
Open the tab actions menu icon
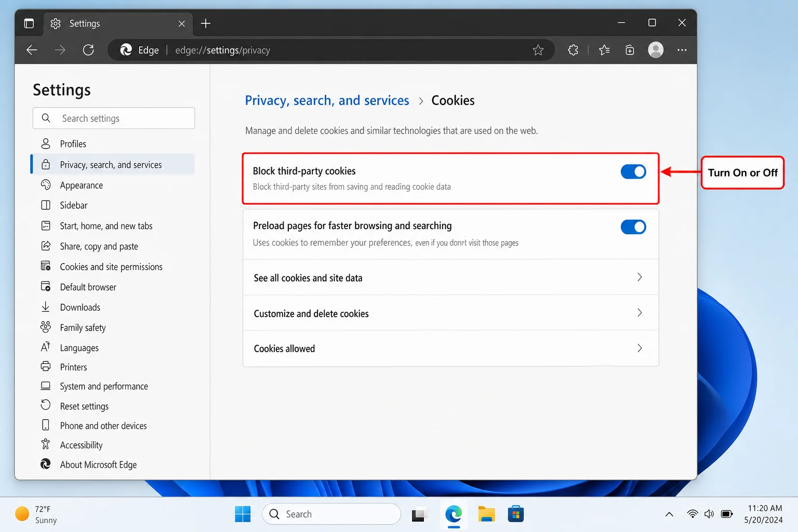click(x=29, y=23)
